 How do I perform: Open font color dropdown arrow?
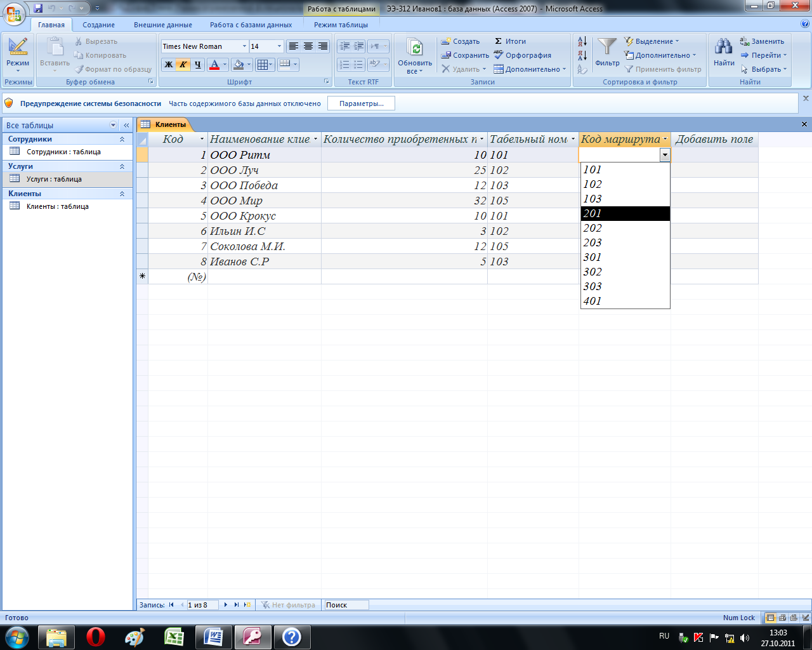point(225,65)
